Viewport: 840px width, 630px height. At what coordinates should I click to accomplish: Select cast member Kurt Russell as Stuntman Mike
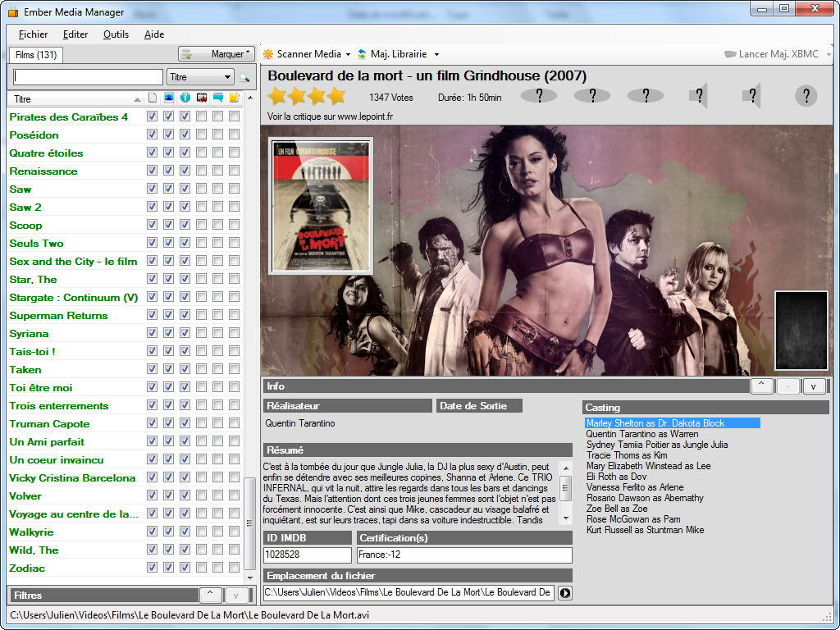coord(645,530)
